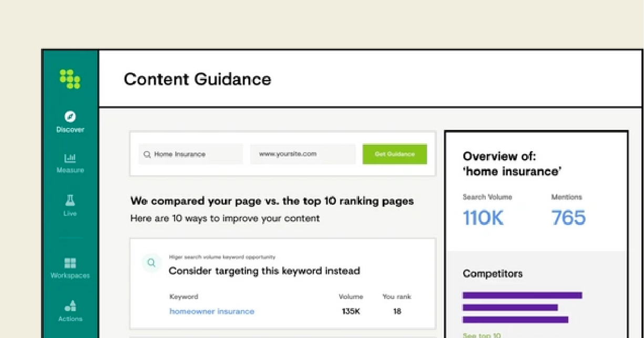The image size is (644, 338).
Task: Select the Live sidebar label
Action: 70,213
